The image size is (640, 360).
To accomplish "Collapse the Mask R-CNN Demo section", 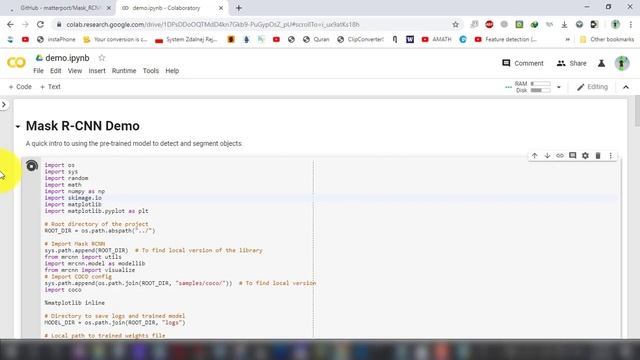I will pos(18,127).
